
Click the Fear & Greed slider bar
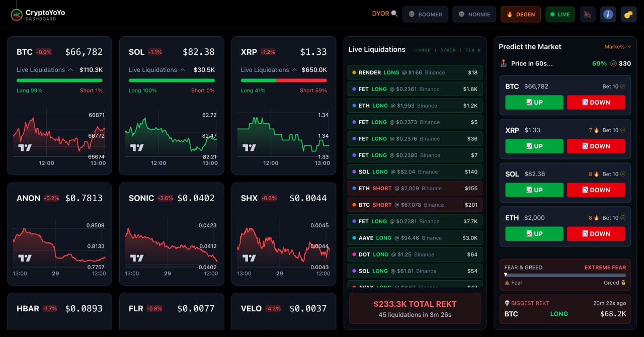tap(565, 275)
